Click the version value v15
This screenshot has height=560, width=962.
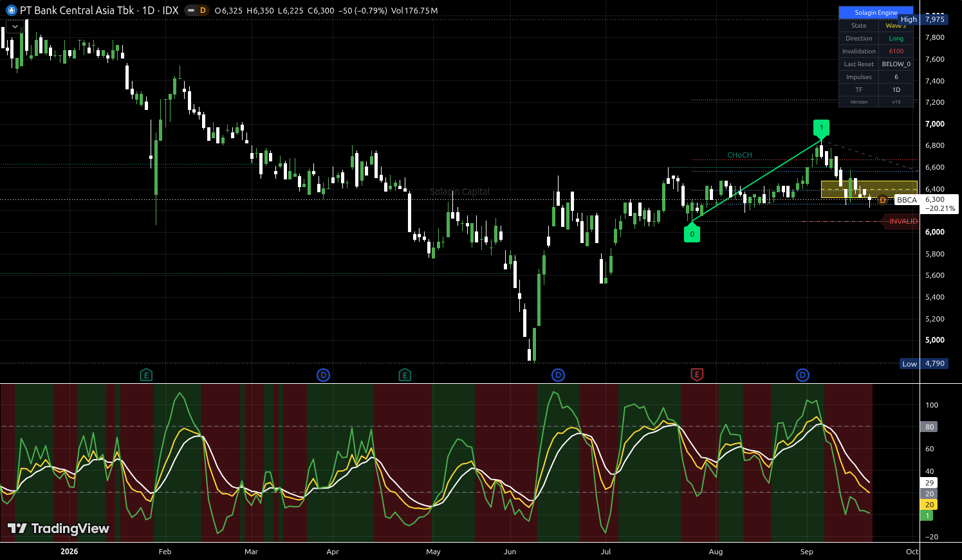coord(896,102)
